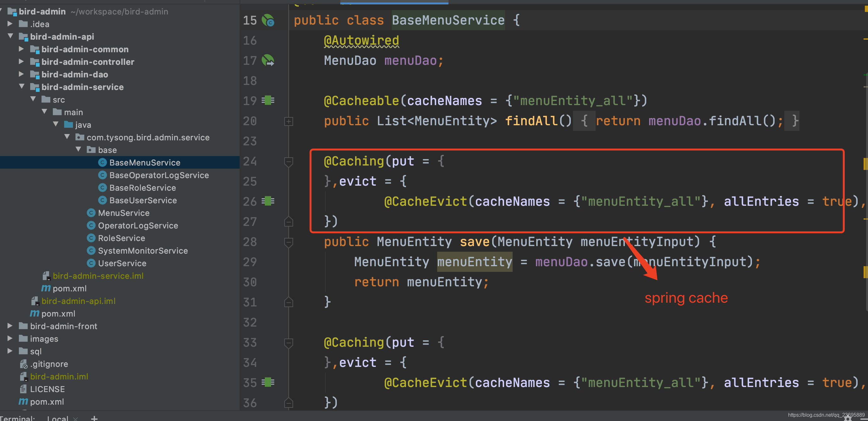The height and width of the screenshot is (421, 868).
Task: Click the BaseOperatorLogService class icon
Action: tap(103, 175)
